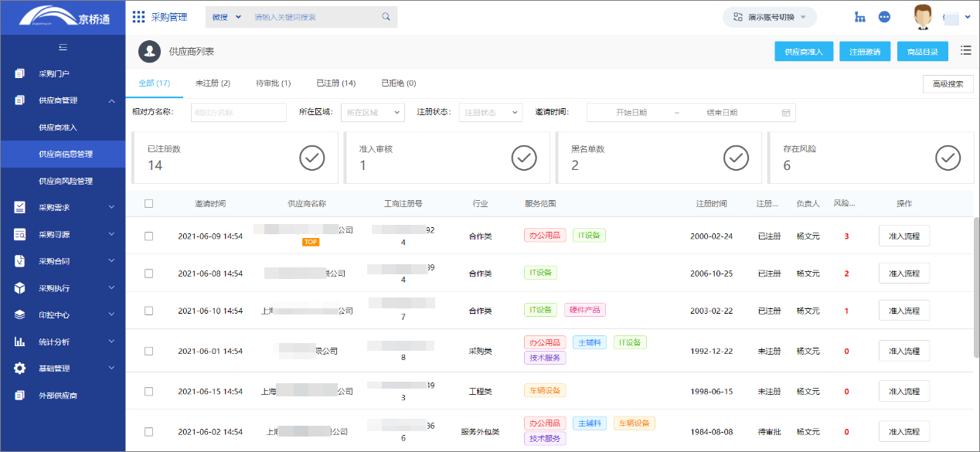Click the 采购门户 sidebar icon

(20, 73)
